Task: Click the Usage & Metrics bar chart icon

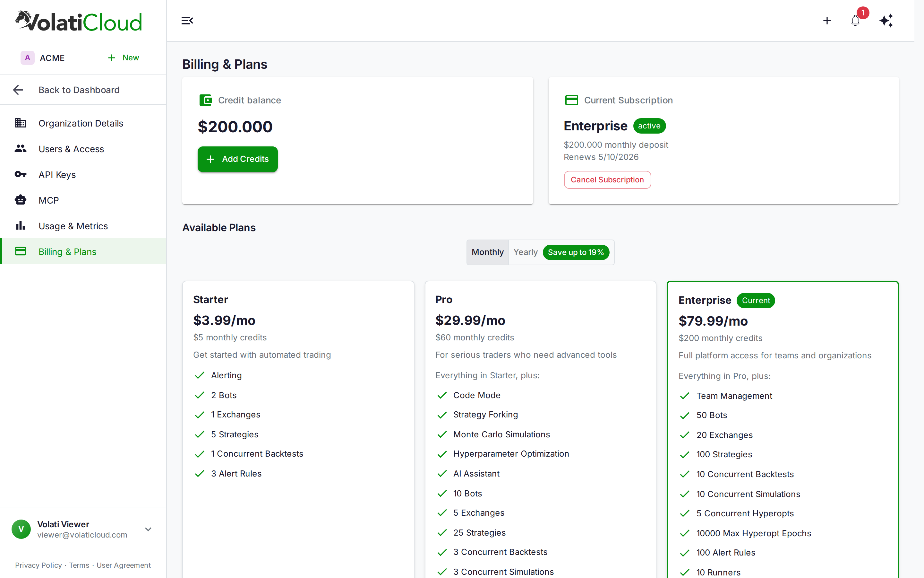Action: [x=21, y=225]
